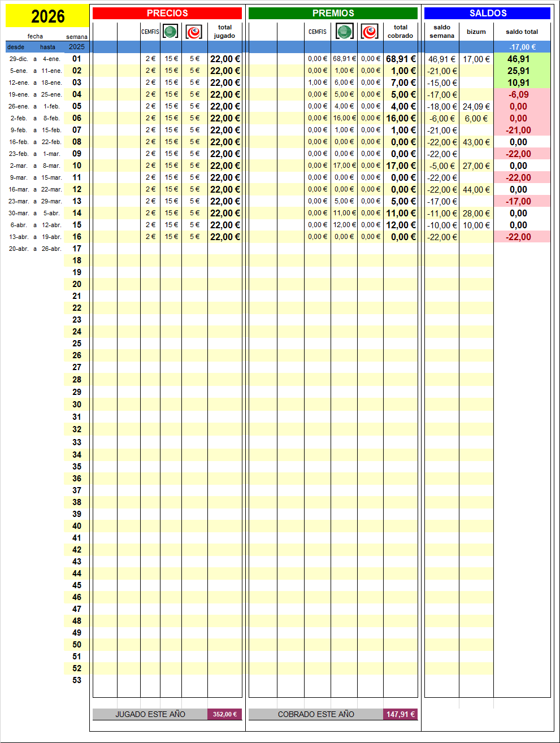
Task: Click the COBRADO ESTE AÑO label
Action: click(316, 714)
